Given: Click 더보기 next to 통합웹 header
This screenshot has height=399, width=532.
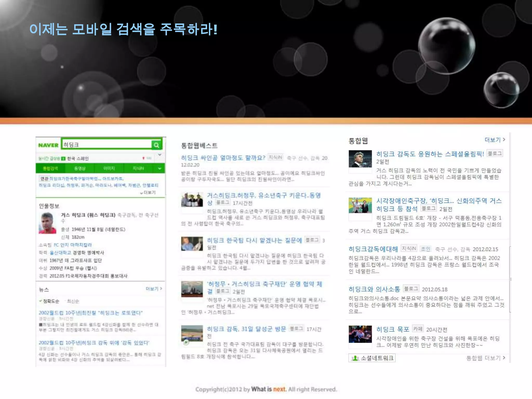Looking at the screenshot, I should pyautogui.click(x=495, y=140).
